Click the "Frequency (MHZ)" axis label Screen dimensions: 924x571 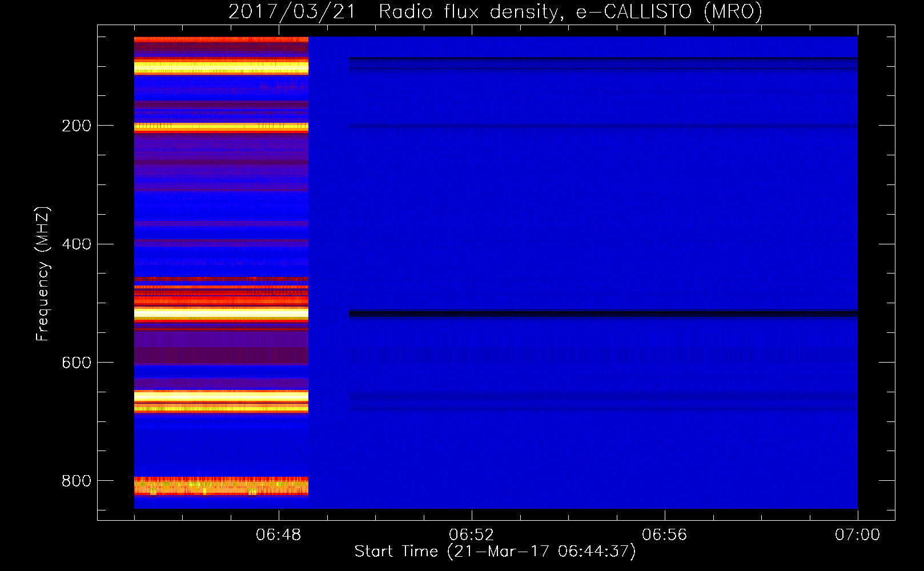42,274
